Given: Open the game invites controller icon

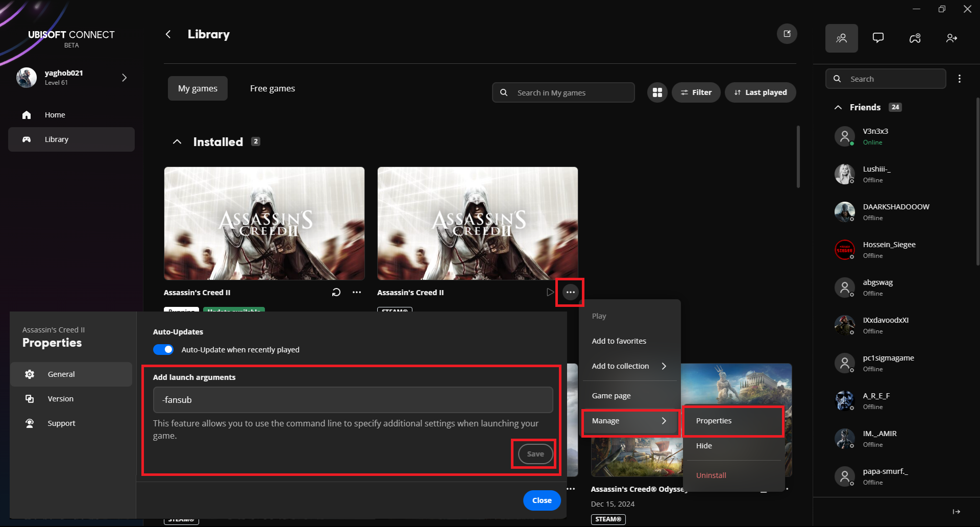Looking at the screenshot, I should click(x=915, y=38).
